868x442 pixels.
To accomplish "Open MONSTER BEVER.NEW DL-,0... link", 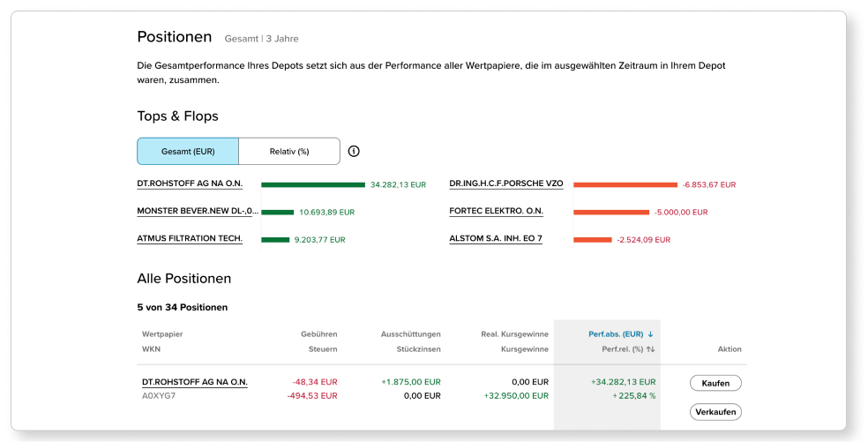I will pos(198,211).
